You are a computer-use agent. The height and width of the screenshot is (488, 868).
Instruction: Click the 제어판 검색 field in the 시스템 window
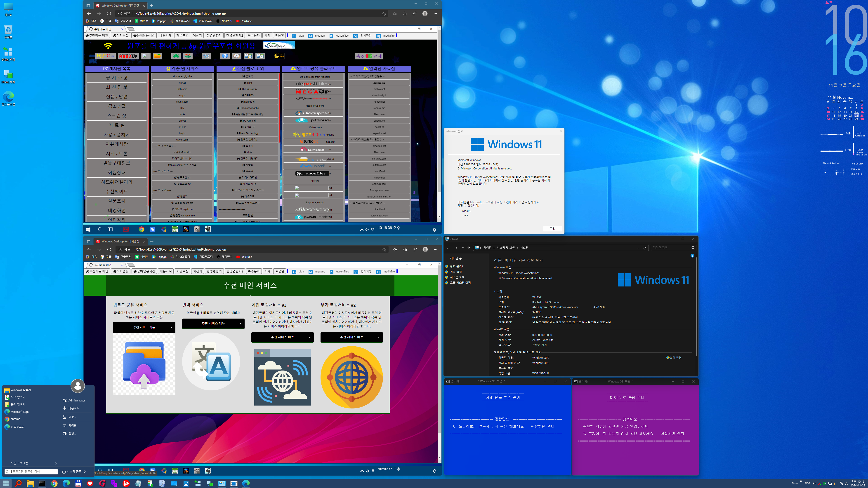point(673,248)
